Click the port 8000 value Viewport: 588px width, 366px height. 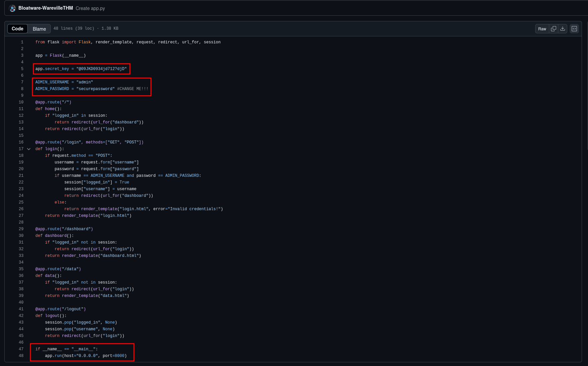tap(119, 356)
